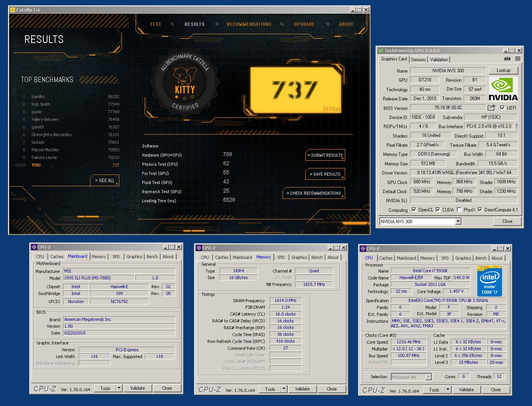532x406 pixels.
Task: Click the Catzilla title bar app icon
Action: pyautogui.click(x=13, y=10)
